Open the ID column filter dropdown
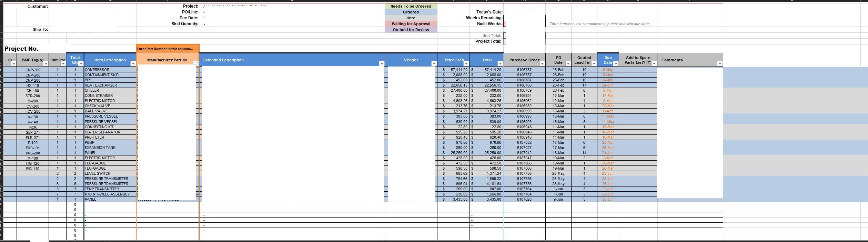 [13, 64]
